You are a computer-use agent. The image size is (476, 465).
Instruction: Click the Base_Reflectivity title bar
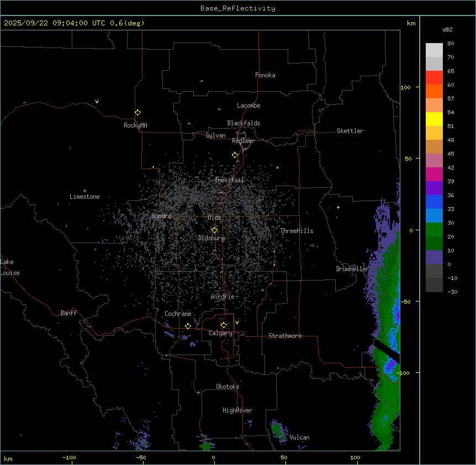point(237,8)
